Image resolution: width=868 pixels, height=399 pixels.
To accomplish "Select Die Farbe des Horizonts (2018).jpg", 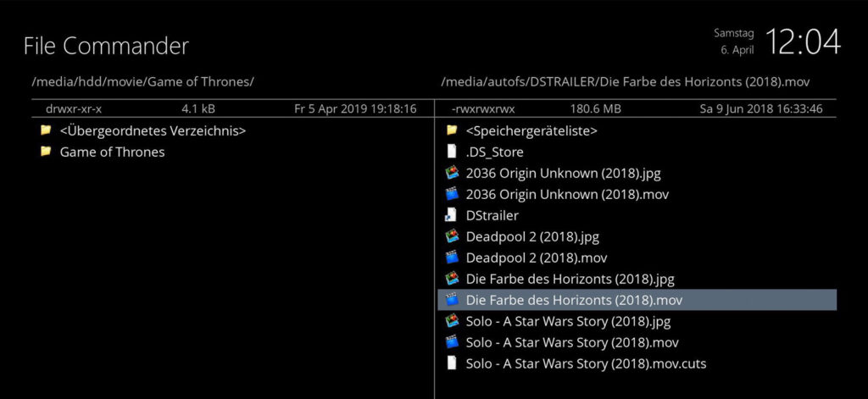I will pos(570,279).
